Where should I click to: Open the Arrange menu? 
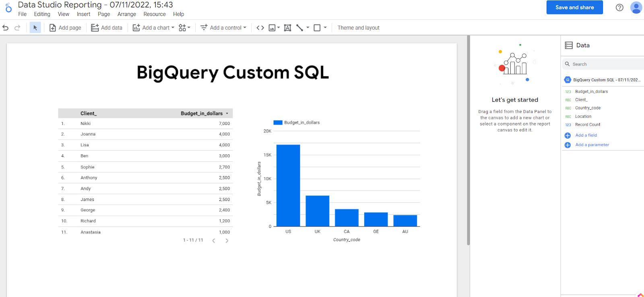tap(127, 14)
